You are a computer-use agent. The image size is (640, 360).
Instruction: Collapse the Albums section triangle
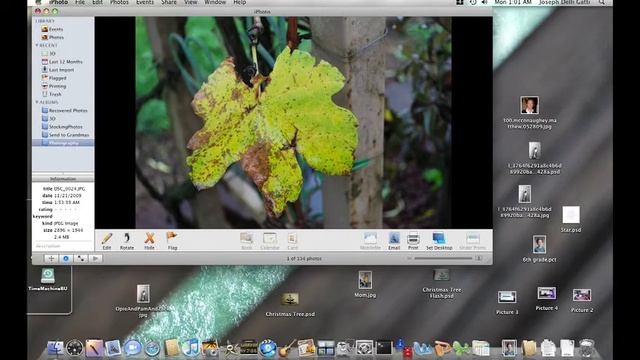(37, 102)
